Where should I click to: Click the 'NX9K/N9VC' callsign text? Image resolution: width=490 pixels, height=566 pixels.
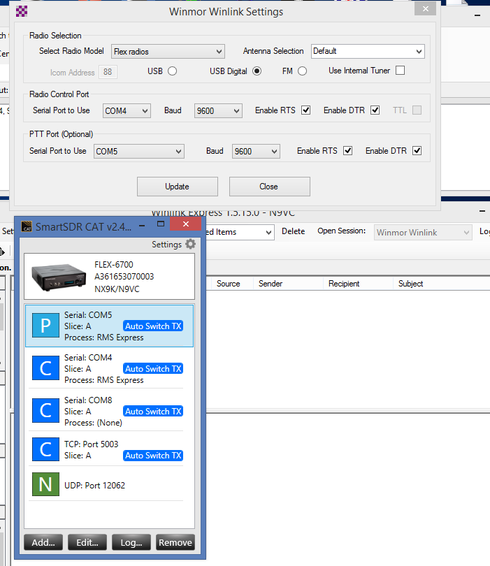click(117, 289)
